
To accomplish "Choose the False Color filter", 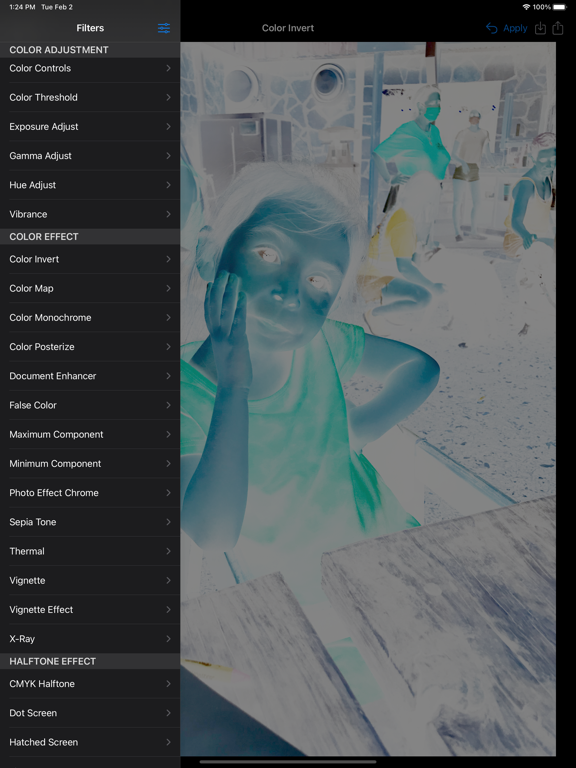I will tap(90, 405).
